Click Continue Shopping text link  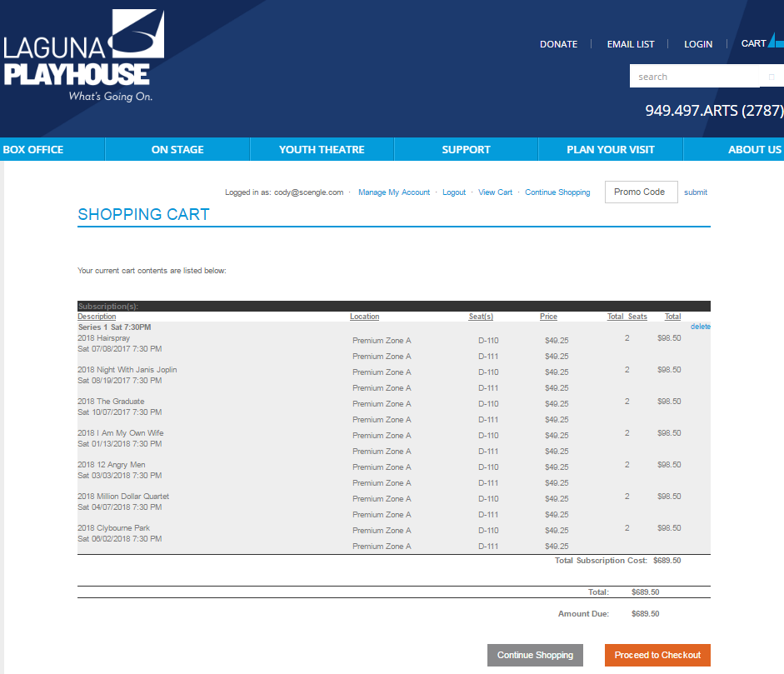[x=557, y=192]
